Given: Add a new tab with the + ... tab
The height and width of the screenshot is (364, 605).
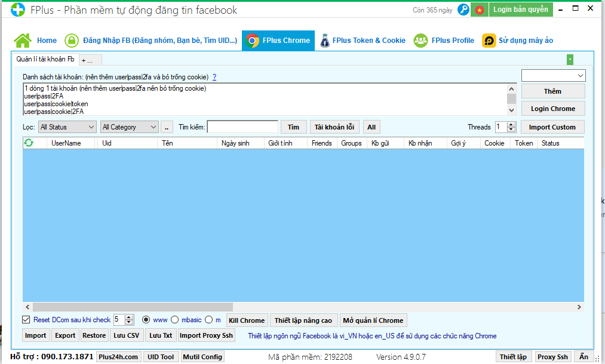Looking at the screenshot, I should (x=90, y=60).
